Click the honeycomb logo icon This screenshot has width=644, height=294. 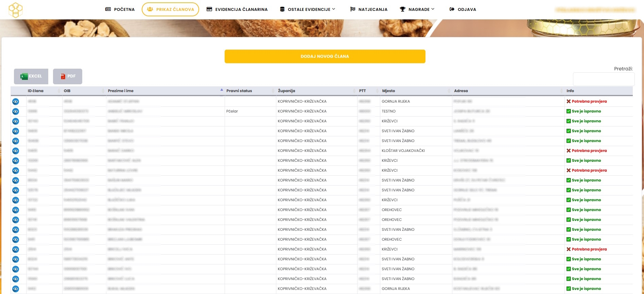tap(15, 10)
